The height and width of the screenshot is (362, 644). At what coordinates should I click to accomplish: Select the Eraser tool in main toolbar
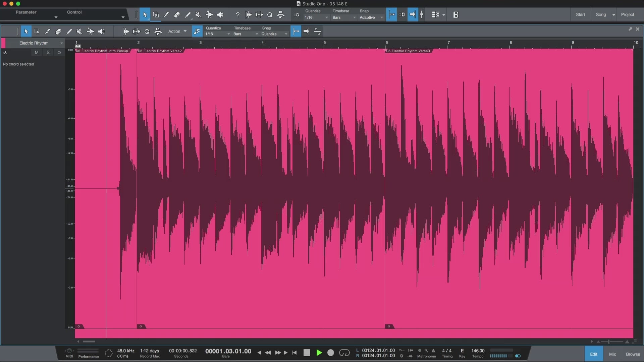tap(177, 15)
